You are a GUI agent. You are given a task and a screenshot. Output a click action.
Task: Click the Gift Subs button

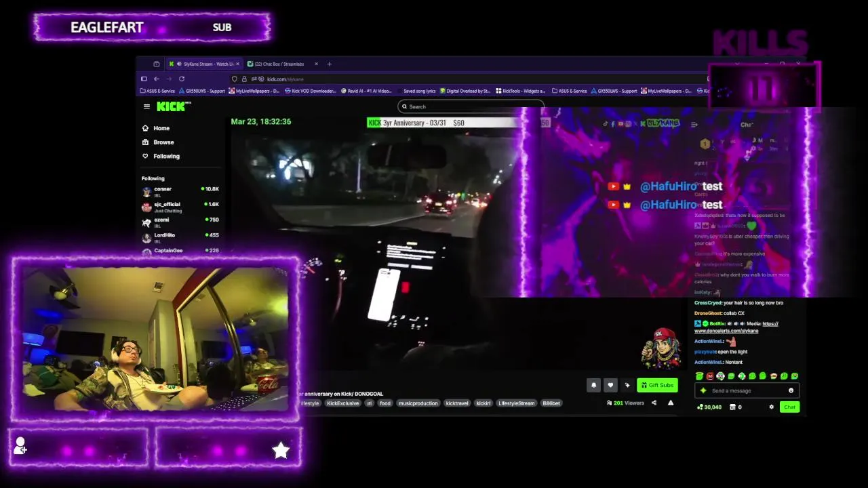coord(657,385)
